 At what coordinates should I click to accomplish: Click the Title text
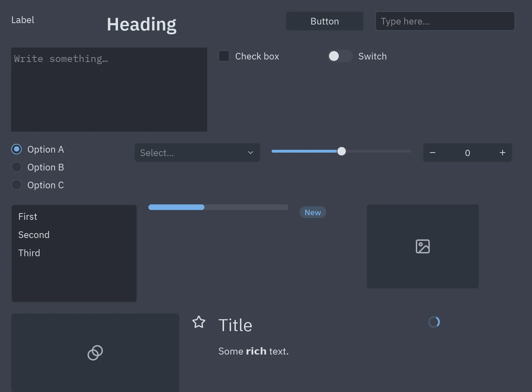pos(235,325)
